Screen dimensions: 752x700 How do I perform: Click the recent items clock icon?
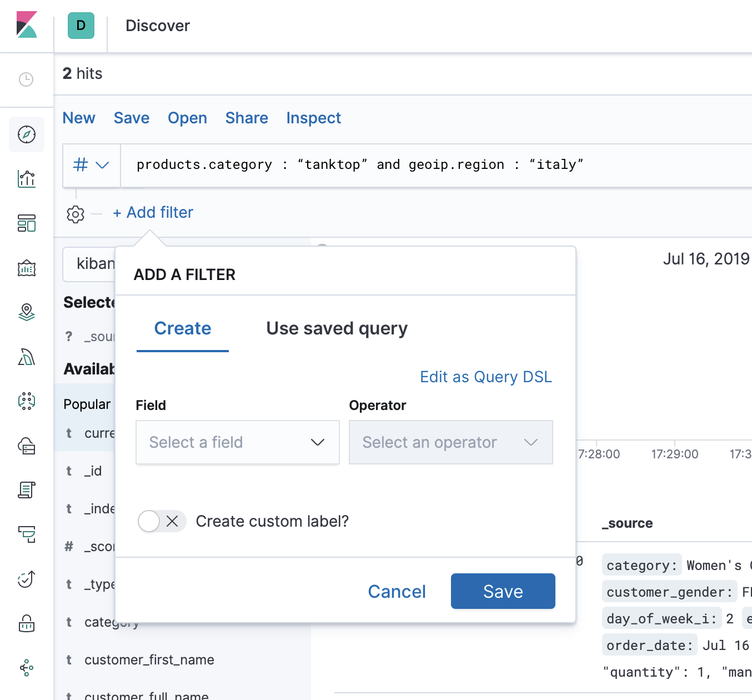coord(26,79)
